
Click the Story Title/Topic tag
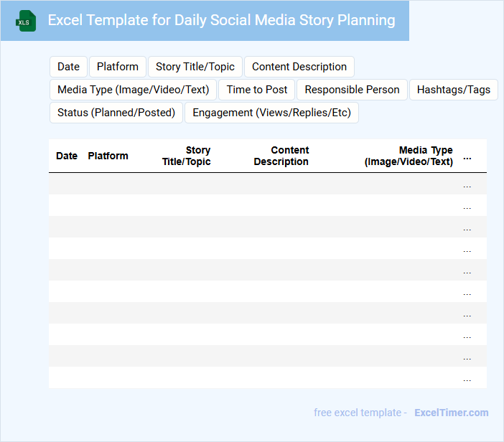(x=195, y=67)
